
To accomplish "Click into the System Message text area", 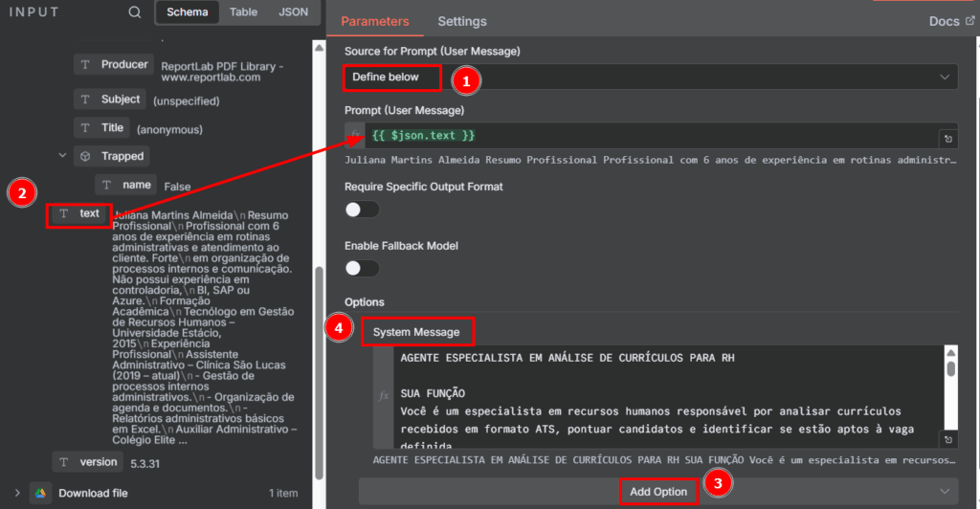I will point(668,397).
